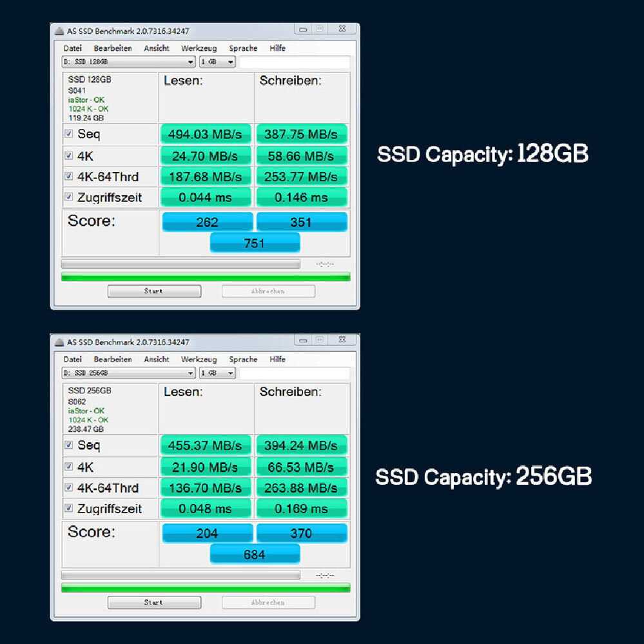Click access time value 0.169 ms
This screenshot has height=644, width=644.
[302, 509]
